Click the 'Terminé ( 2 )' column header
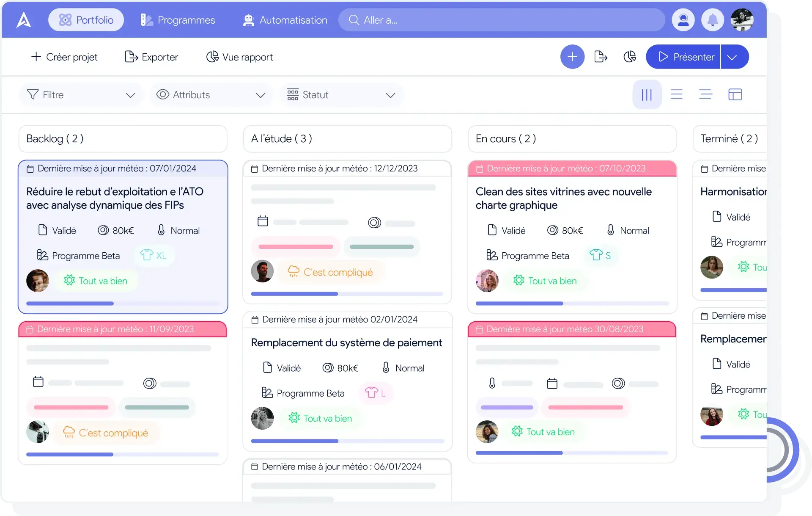Viewport: 812px width, 516px height. (x=730, y=139)
